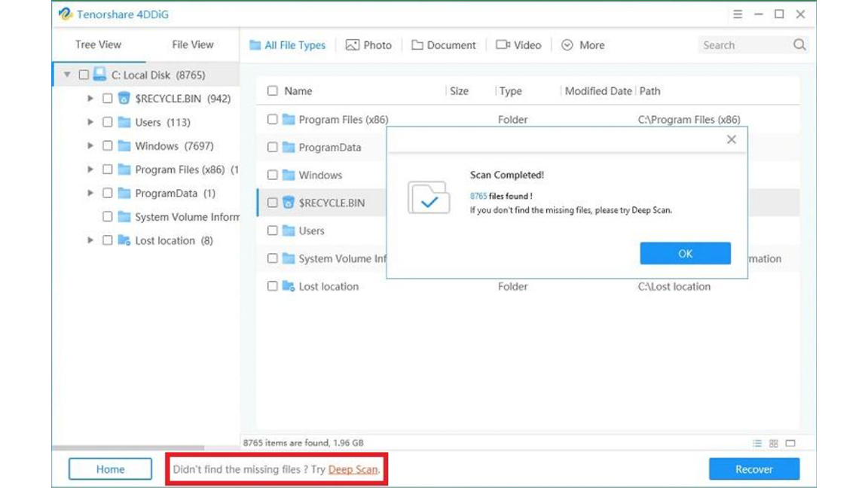Click the ProgramData folder icon in list
Screen dimensions: 868x488
click(x=289, y=147)
